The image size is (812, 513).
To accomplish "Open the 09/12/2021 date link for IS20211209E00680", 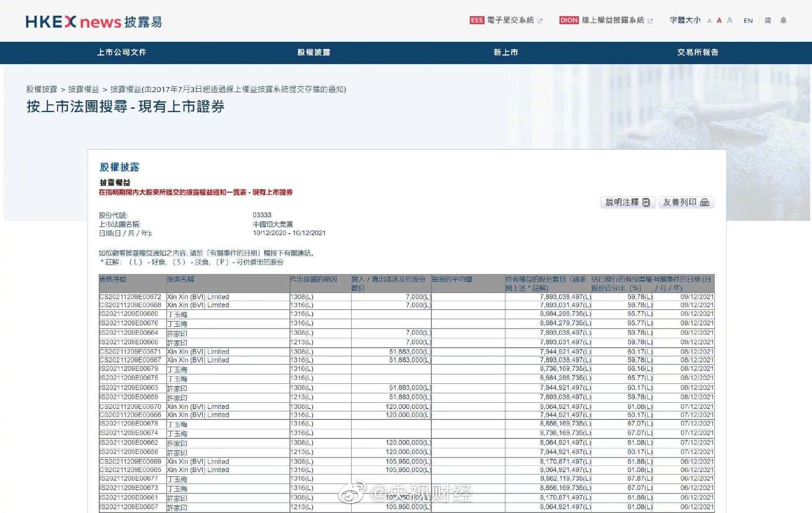I will pyautogui.click(x=697, y=314).
